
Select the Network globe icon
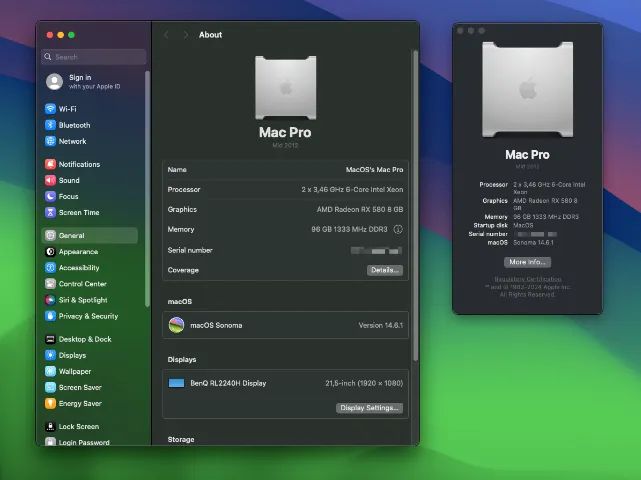tap(50, 141)
